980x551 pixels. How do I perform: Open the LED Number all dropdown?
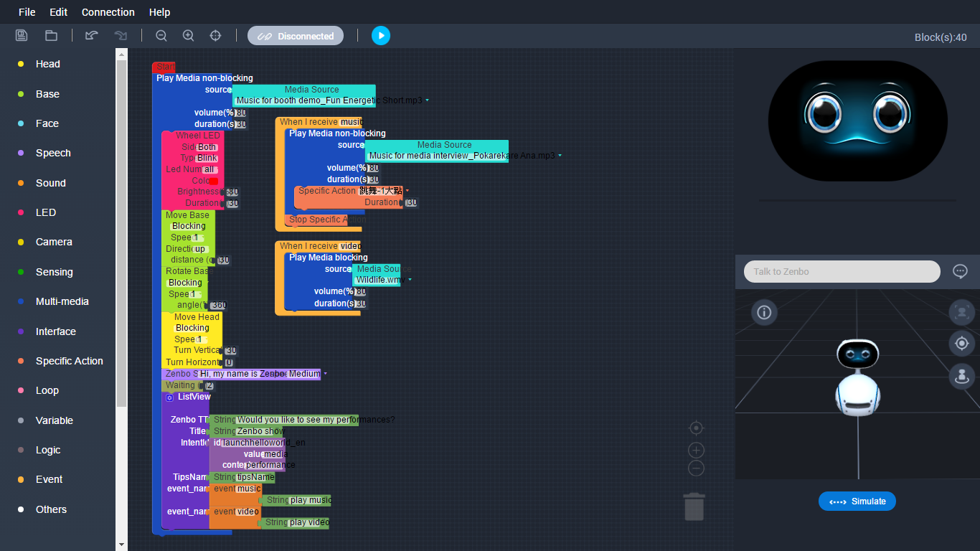click(209, 170)
